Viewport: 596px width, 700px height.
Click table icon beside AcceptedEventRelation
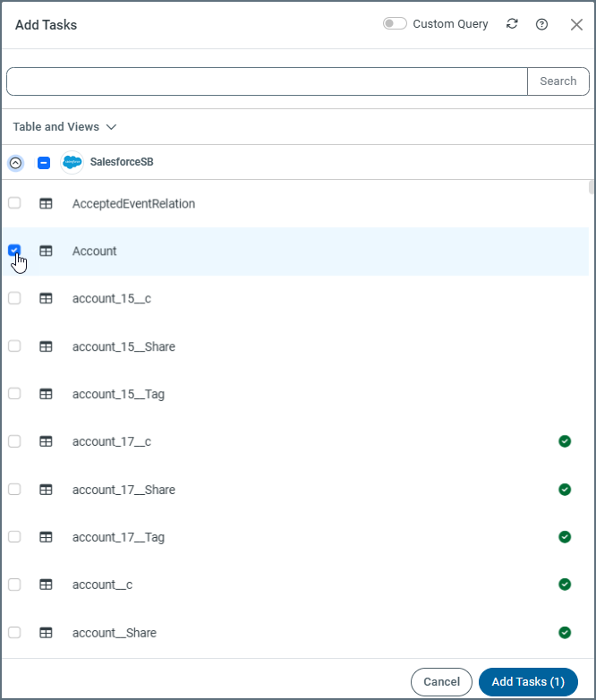tap(46, 203)
